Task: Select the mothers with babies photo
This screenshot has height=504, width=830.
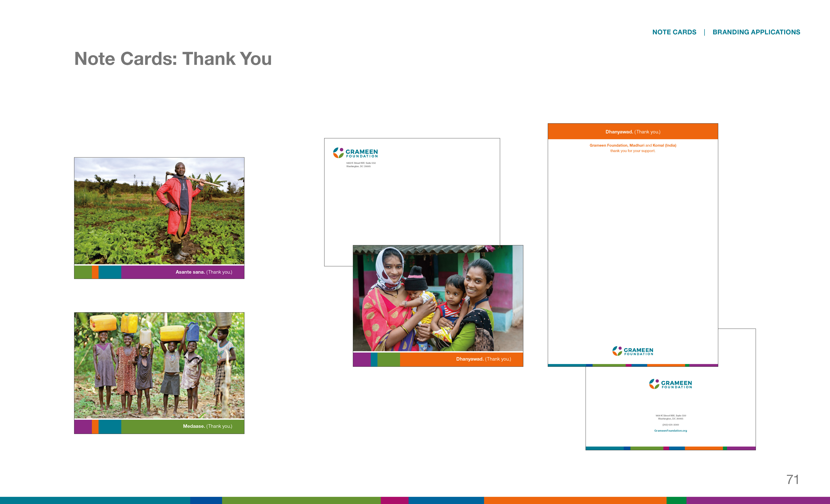Action: pyautogui.click(x=438, y=298)
